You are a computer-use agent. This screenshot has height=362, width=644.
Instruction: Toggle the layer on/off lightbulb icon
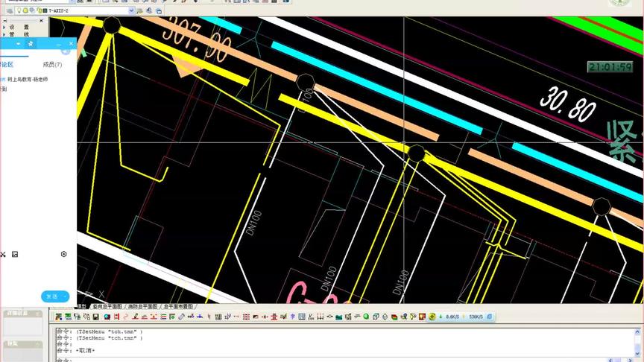(x=19, y=10)
